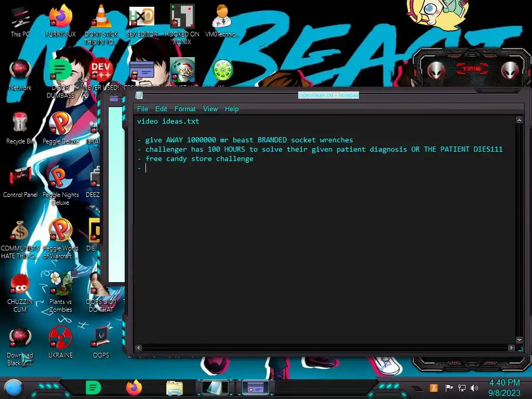Select the HOOKED ON XONIX desktop icon
This screenshot has height=399, width=532.
pos(182,24)
